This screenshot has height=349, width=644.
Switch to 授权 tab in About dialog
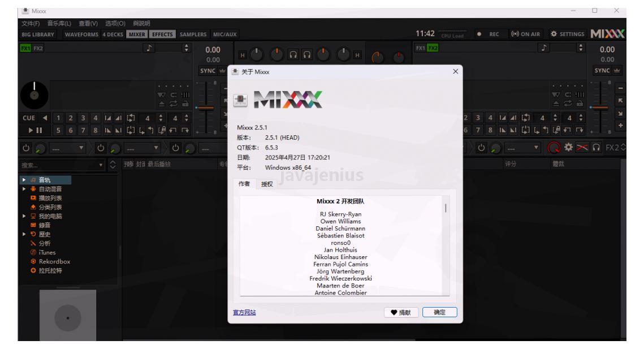[267, 184]
